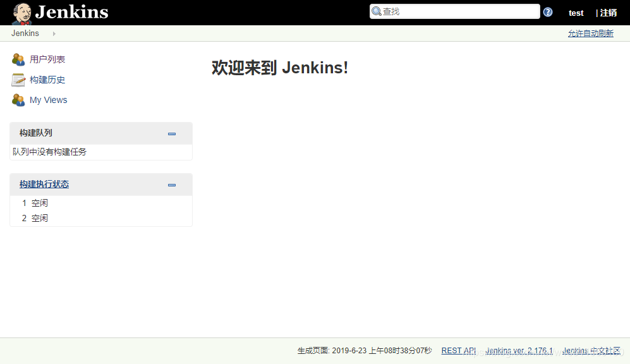
Task: Click the Jenkins butler logo icon
Action: [22, 14]
